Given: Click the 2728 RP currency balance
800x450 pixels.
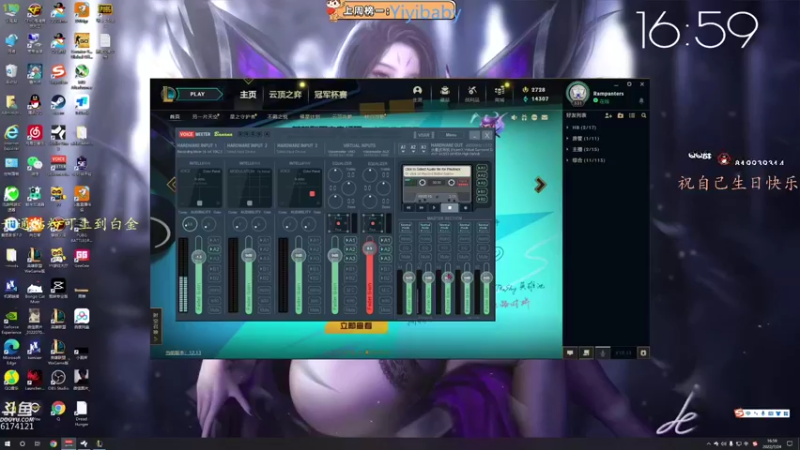Looking at the screenshot, I should [x=534, y=90].
